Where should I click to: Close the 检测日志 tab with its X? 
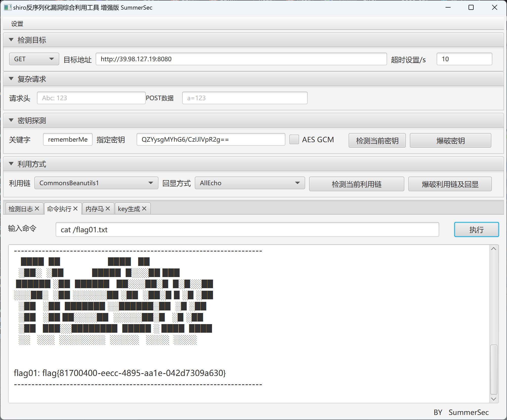click(37, 208)
